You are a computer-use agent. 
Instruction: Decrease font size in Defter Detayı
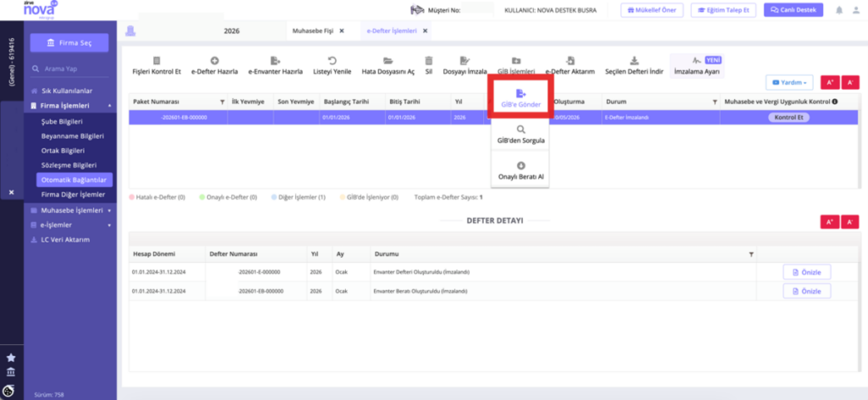tap(849, 222)
